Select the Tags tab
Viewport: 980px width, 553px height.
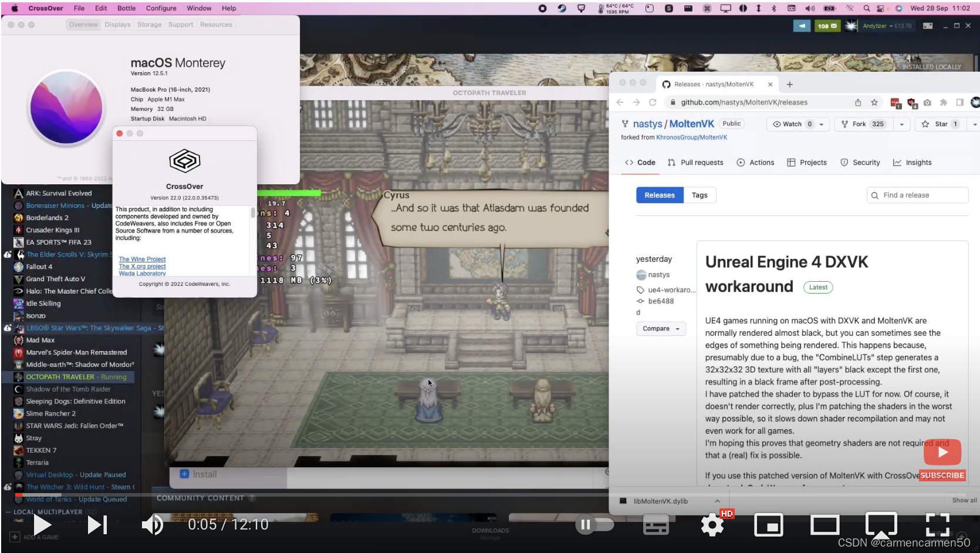pos(699,195)
